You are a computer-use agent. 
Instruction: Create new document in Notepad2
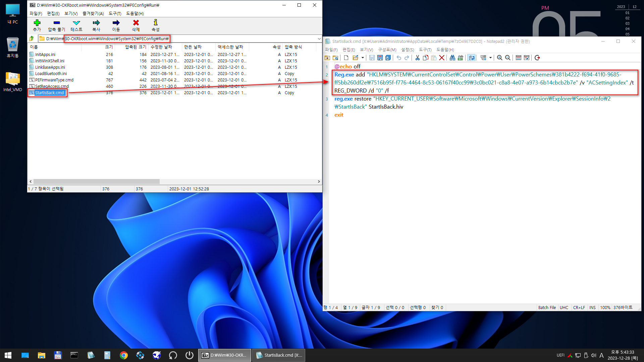pyautogui.click(x=346, y=58)
